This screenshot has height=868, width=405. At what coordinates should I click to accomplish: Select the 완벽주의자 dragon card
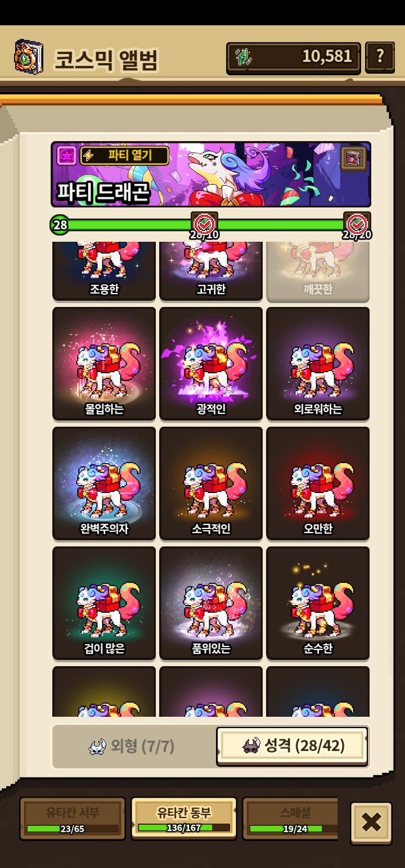104,483
